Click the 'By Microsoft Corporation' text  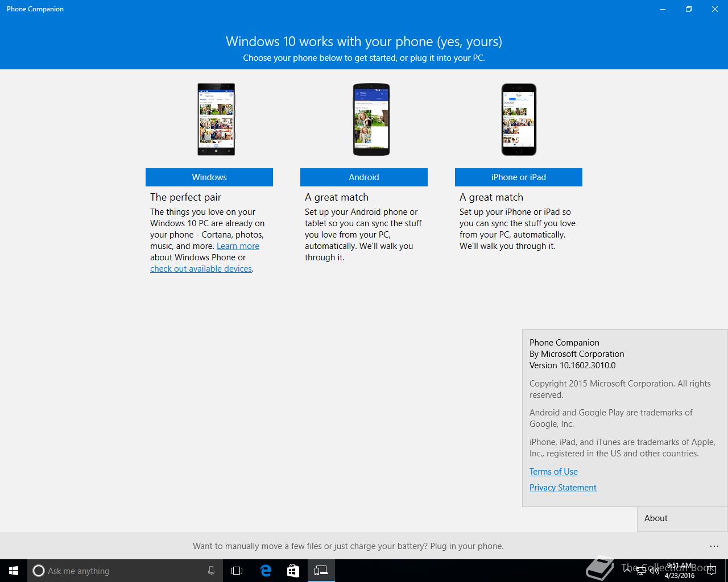point(577,354)
